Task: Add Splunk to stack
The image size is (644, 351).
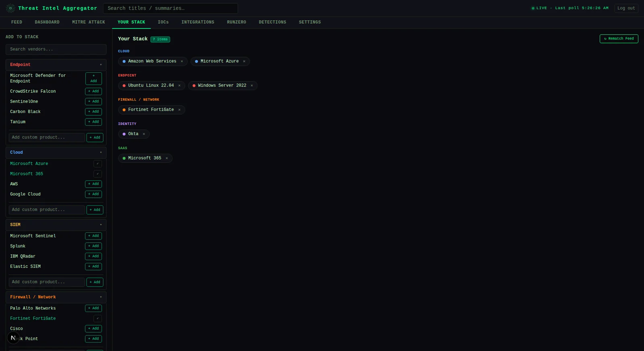Action: [x=93, y=246]
